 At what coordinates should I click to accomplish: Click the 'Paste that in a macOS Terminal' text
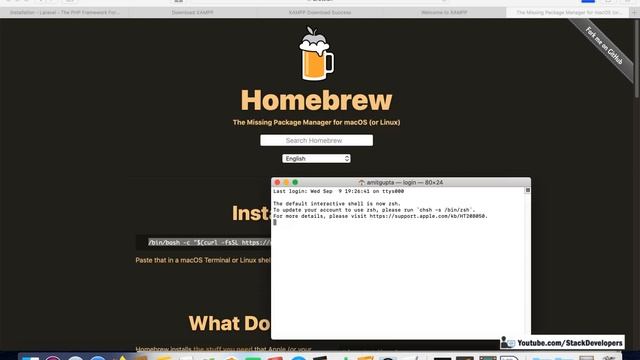tap(203, 260)
